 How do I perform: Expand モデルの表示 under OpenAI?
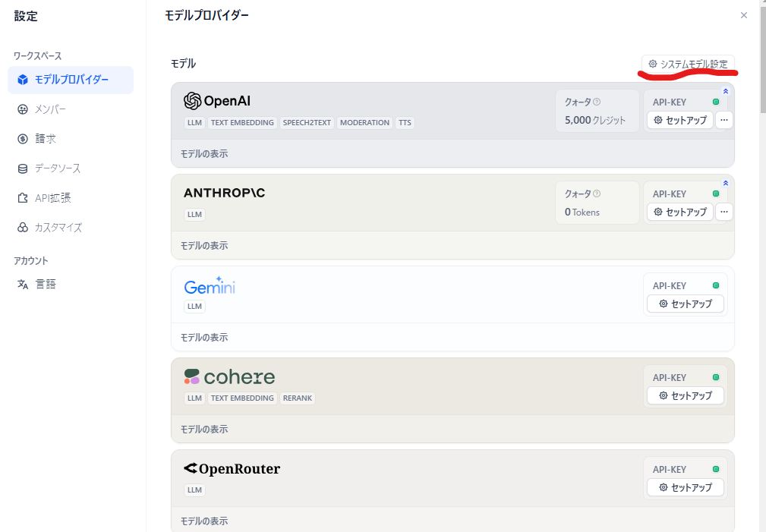(204, 154)
